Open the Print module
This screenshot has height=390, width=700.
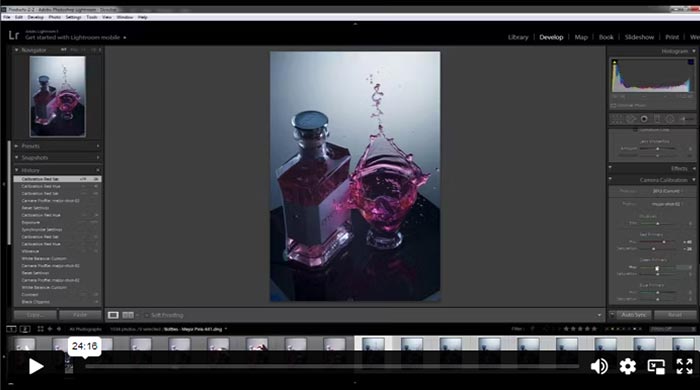pos(672,37)
